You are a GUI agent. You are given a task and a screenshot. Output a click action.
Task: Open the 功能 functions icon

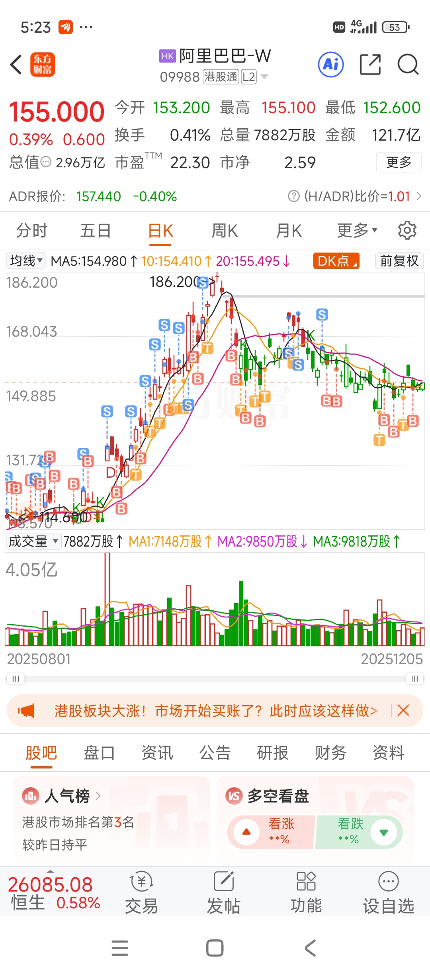click(306, 892)
